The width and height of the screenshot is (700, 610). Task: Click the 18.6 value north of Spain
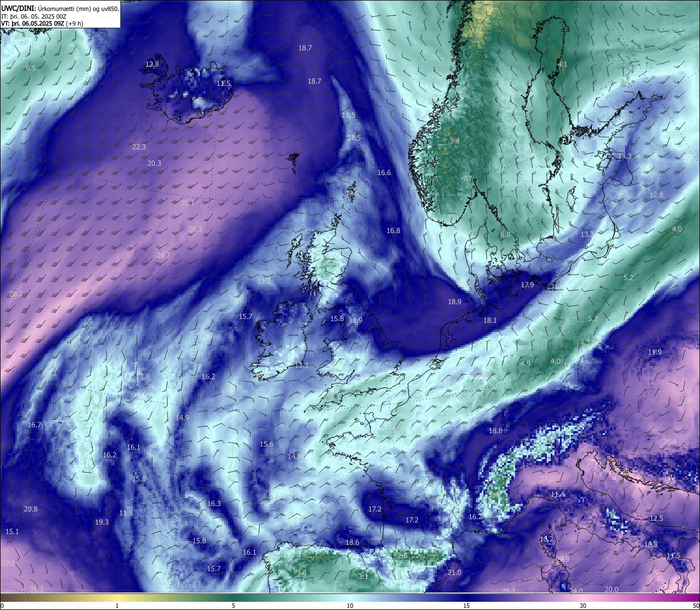(352, 542)
